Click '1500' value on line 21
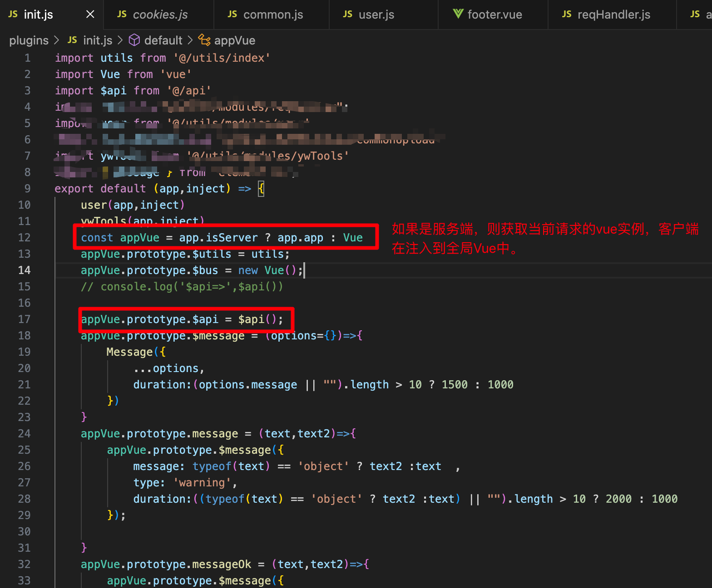 pos(455,385)
